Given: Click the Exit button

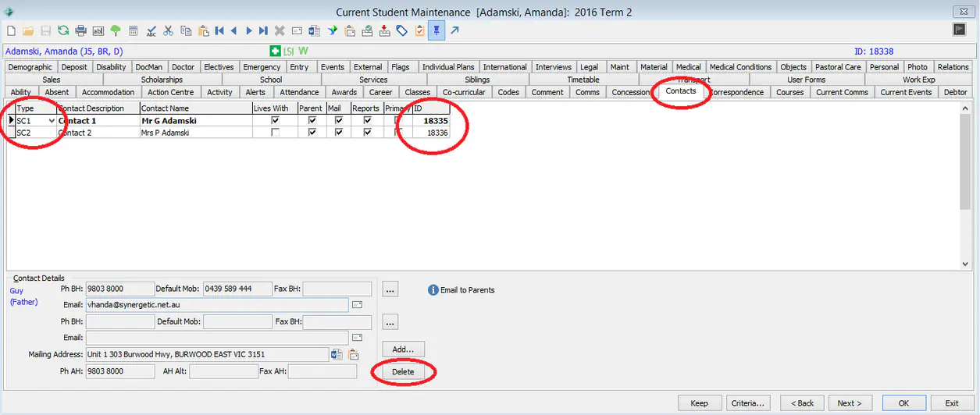Looking at the screenshot, I should coord(952,403).
